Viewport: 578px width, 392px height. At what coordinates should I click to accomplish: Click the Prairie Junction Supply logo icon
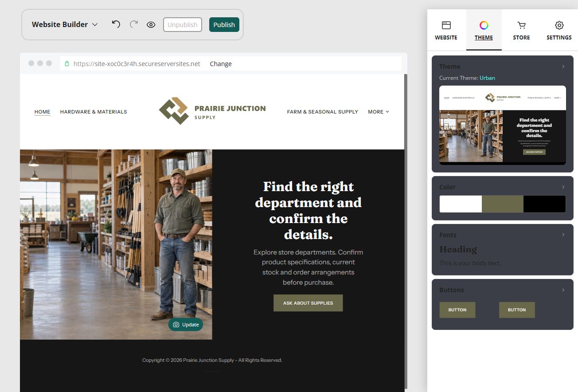174,111
